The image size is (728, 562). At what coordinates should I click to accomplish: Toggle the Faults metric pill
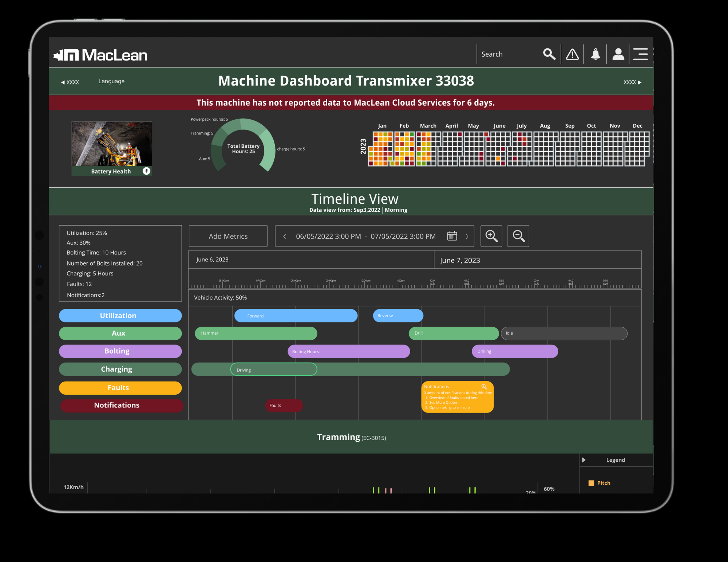tap(120, 388)
